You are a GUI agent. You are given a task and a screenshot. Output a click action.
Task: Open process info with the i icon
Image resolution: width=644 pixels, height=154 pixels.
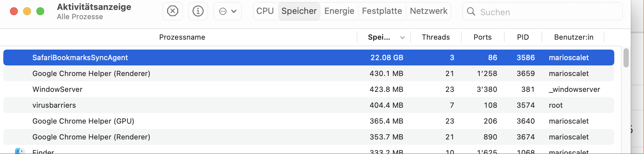198,11
